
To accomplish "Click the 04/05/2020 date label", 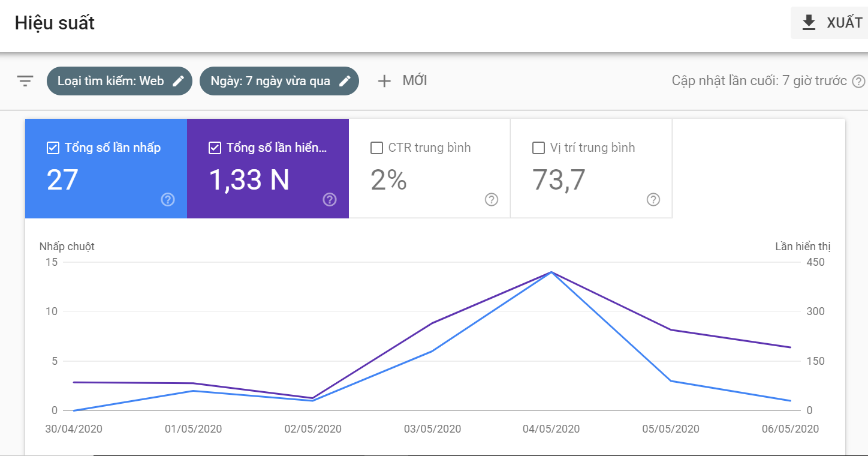I will click(x=551, y=429).
